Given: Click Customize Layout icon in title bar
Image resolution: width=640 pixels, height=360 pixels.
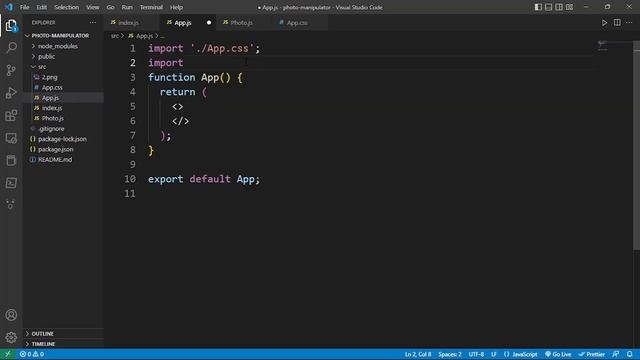Looking at the screenshot, I should tap(569, 7).
